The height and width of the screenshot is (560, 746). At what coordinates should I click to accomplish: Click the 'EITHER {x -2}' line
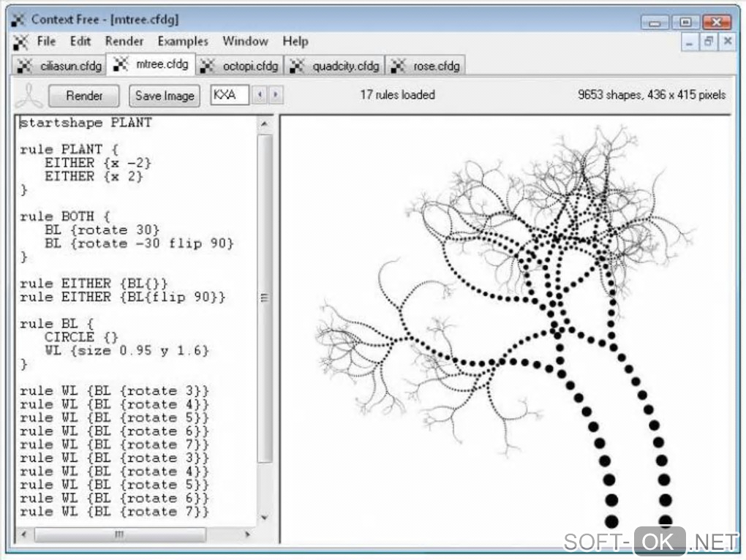98,163
